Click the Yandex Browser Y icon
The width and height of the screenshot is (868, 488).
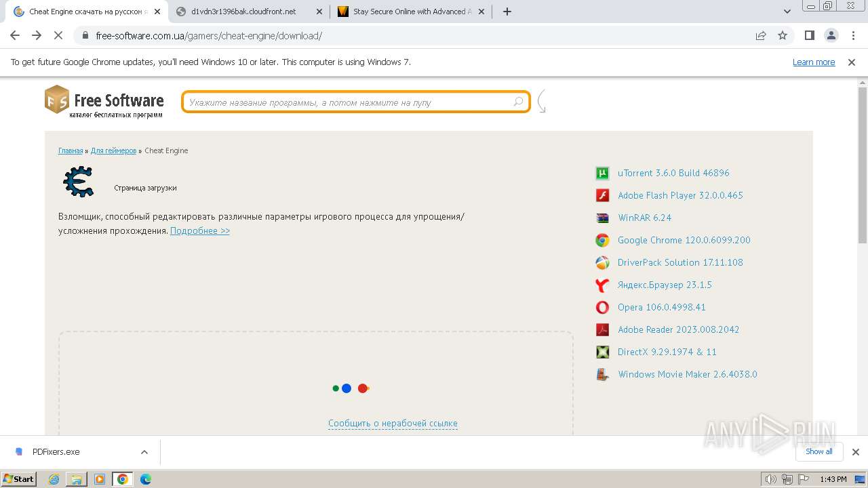coord(602,285)
